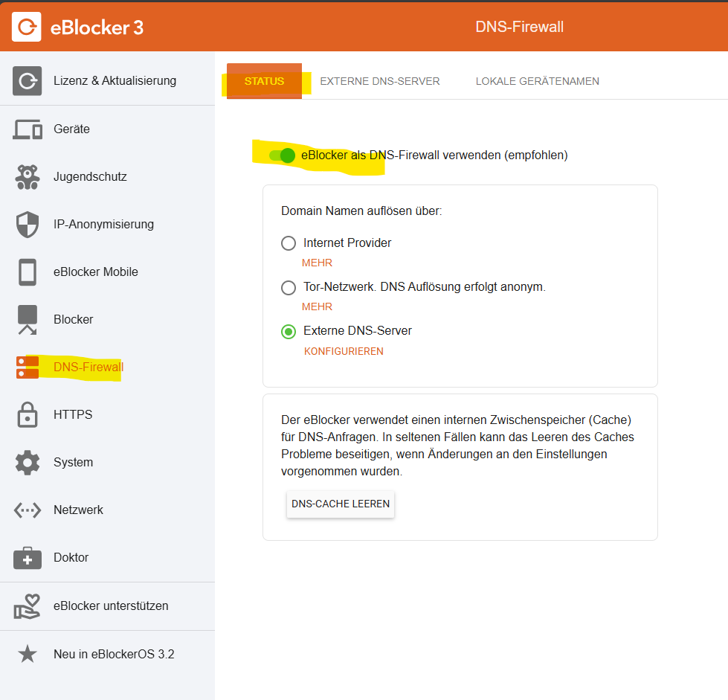The height and width of the screenshot is (700, 728).
Task: Go to the Geräte section
Action: point(71,129)
